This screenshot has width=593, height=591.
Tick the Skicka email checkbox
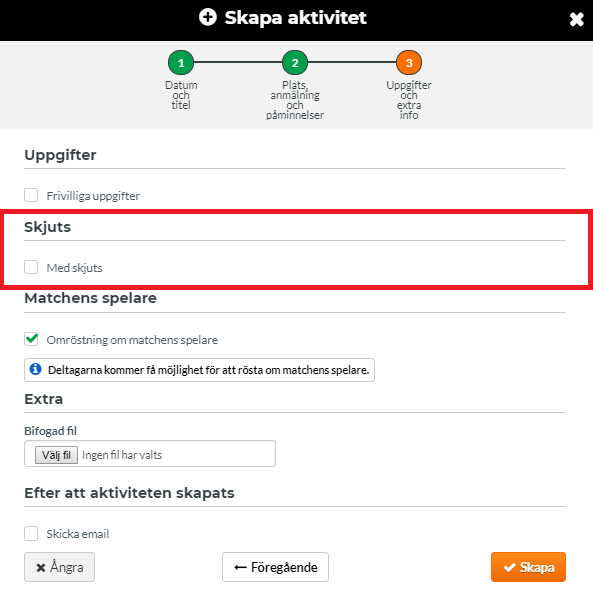tap(31, 534)
